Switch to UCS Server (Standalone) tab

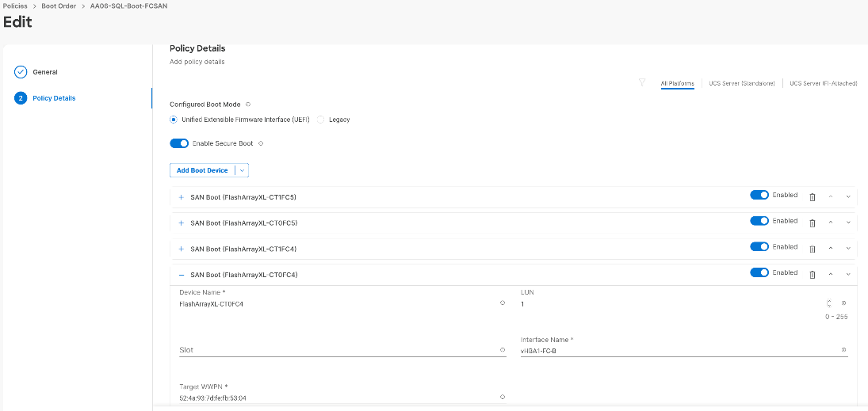742,83
